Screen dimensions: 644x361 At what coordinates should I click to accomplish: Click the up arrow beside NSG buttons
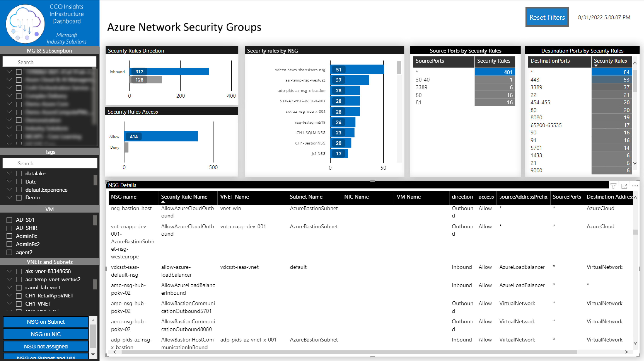click(93, 320)
